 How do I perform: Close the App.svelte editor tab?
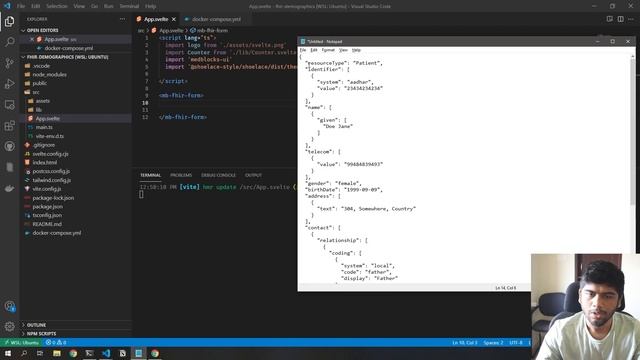coord(173,19)
